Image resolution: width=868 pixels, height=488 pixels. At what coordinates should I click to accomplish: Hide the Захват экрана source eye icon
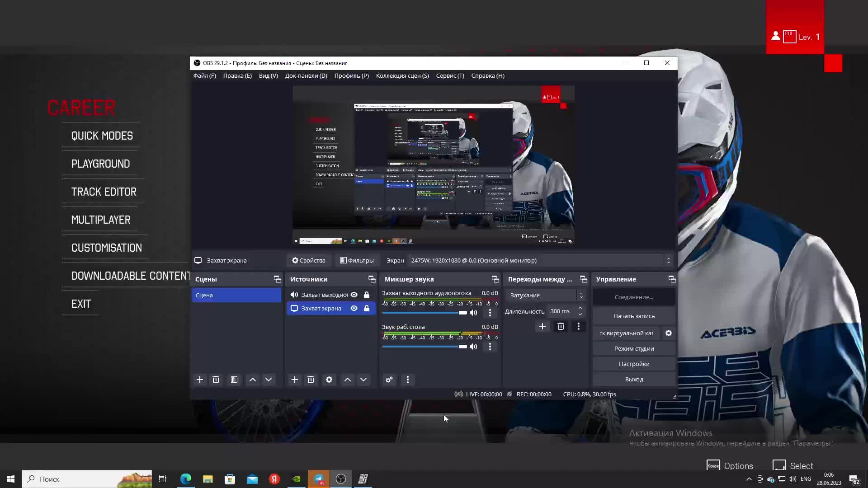coord(354,308)
